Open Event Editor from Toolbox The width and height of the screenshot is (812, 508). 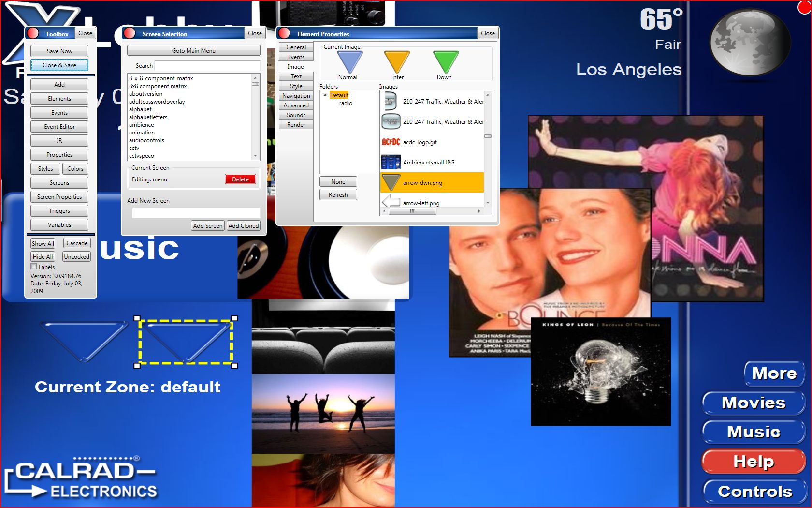59,127
